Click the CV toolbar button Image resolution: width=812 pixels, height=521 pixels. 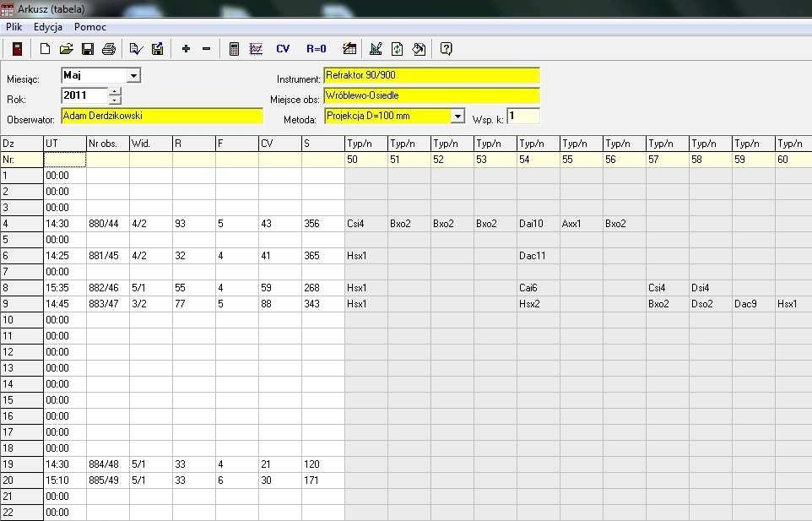coord(283,49)
